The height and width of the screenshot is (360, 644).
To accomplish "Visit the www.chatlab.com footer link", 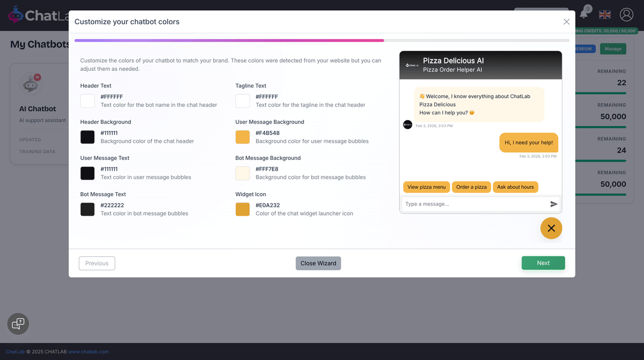I will point(87,351).
